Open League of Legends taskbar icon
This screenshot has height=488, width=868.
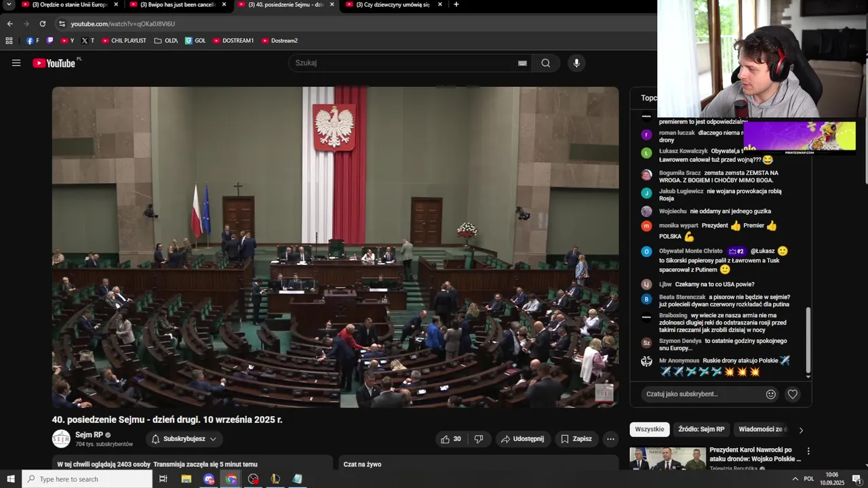(x=275, y=479)
